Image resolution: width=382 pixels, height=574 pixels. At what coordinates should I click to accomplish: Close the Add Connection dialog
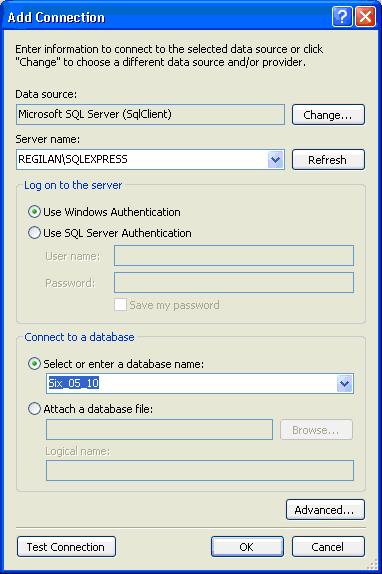[x=366, y=17]
